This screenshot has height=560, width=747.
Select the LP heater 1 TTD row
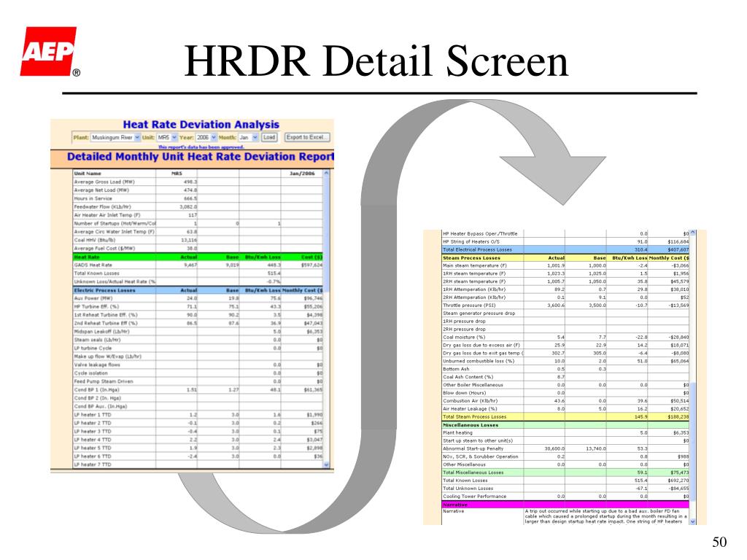point(198,415)
